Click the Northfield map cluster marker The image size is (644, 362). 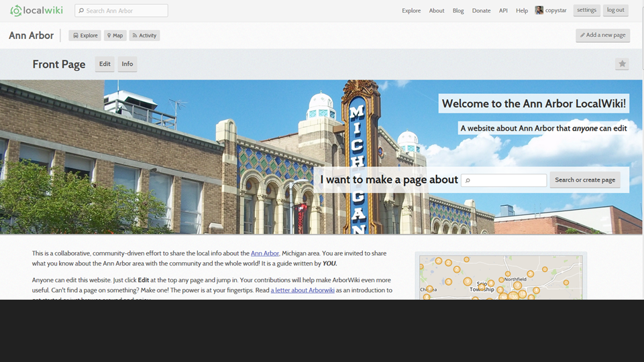click(508, 274)
